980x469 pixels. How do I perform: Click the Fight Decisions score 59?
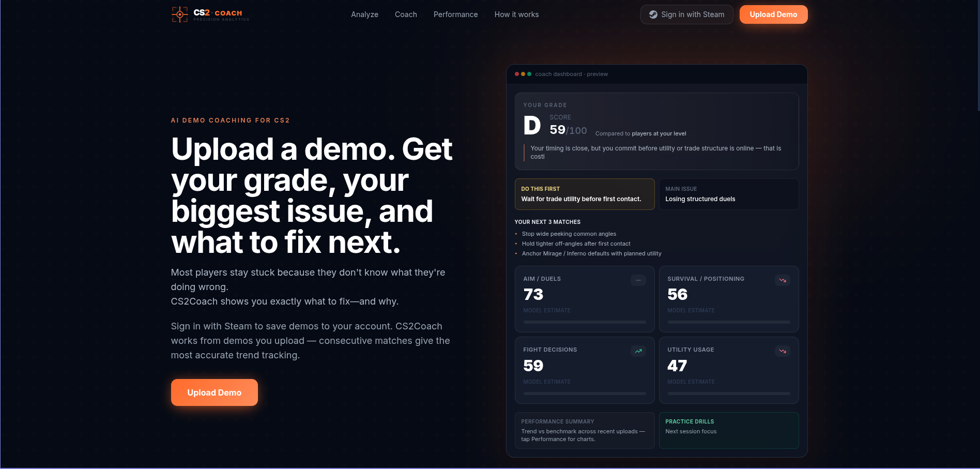pos(533,366)
